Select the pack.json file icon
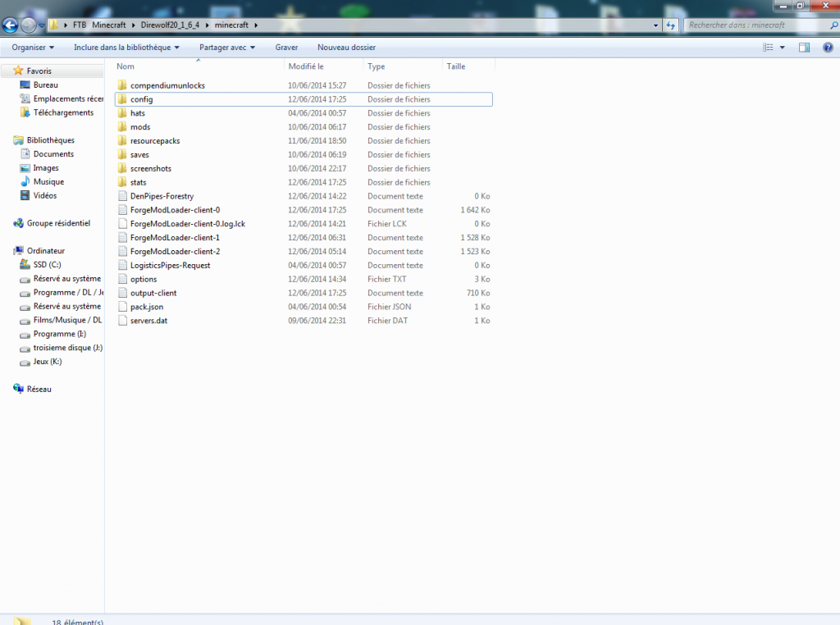The height and width of the screenshot is (625, 840). pyautogui.click(x=123, y=307)
